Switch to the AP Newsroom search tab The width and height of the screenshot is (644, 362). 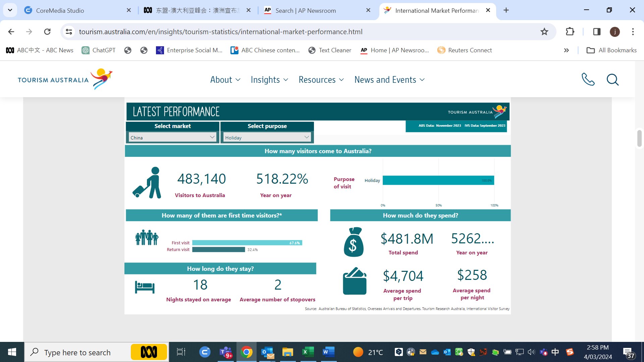(305, 10)
